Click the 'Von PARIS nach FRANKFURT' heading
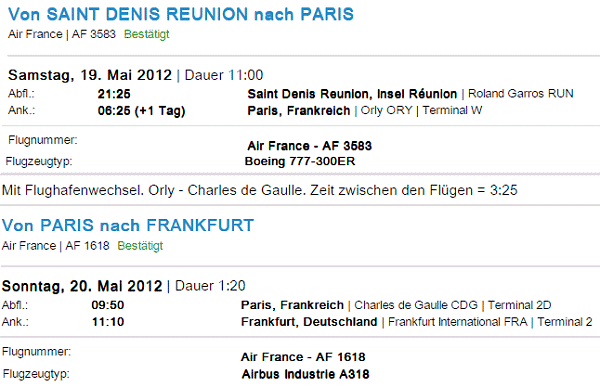 (128, 225)
